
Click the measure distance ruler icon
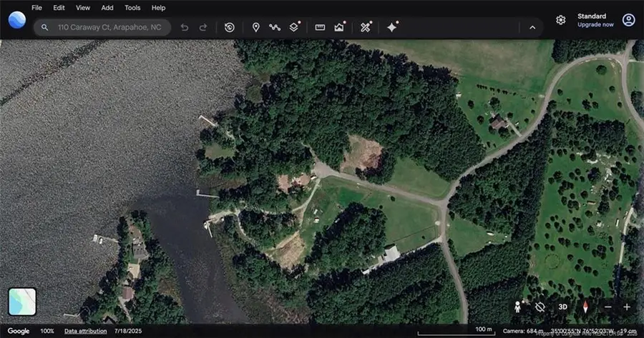[320, 27]
